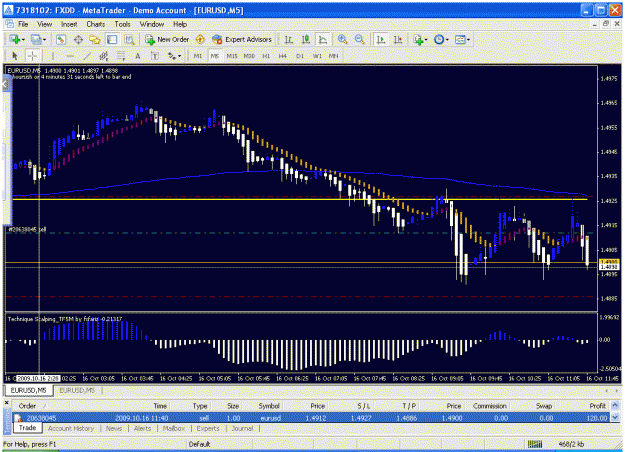The height and width of the screenshot is (452, 625).
Task: Toggle the M5 timeframe button
Action: (215, 56)
